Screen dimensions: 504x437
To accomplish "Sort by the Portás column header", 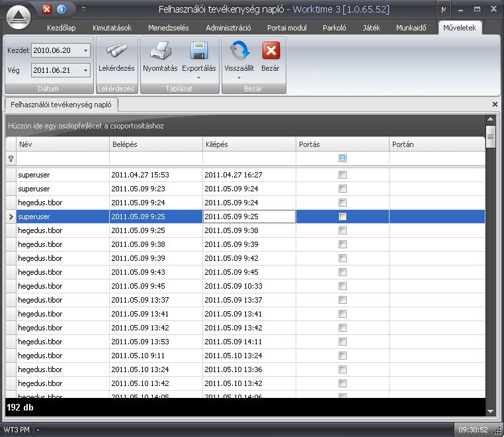I will coord(343,144).
